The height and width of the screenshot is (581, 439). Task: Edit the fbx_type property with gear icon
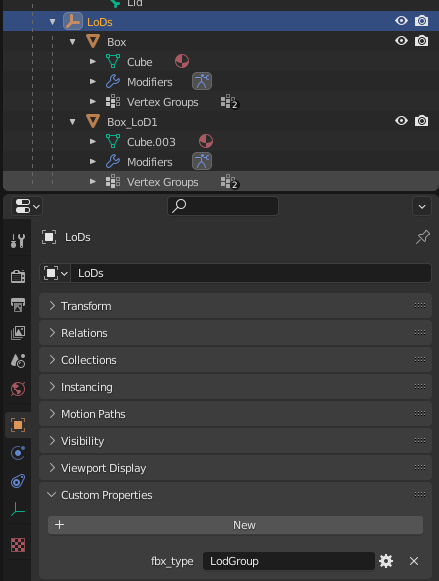[x=386, y=561]
